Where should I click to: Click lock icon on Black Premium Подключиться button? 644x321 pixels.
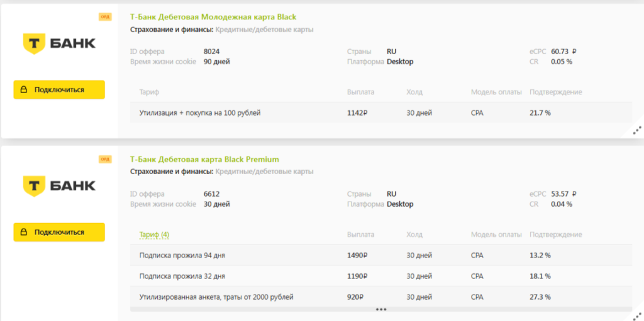[x=24, y=232]
